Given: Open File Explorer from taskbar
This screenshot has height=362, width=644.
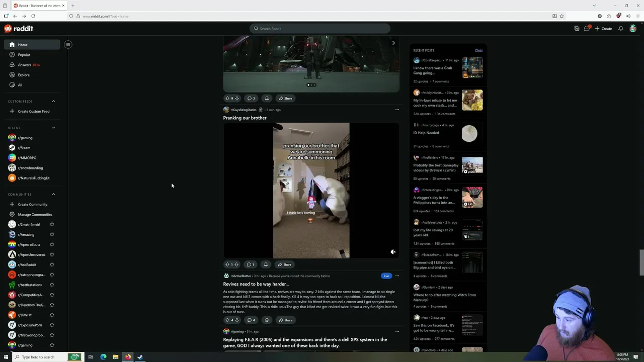Looking at the screenshot, I should coord(116,357).
